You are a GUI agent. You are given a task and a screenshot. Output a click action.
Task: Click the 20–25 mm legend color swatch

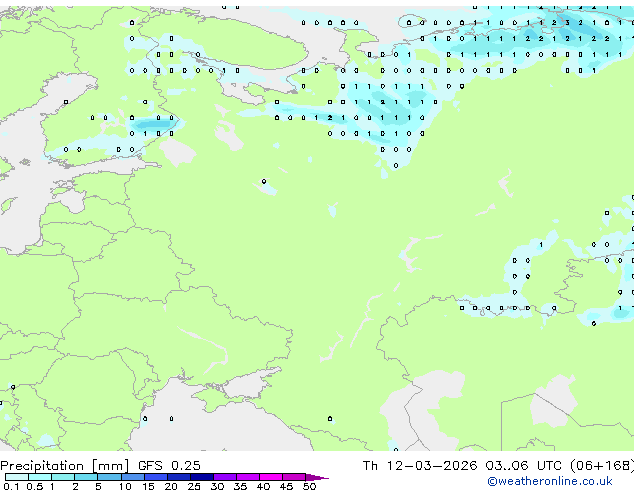tap(179, 477)
